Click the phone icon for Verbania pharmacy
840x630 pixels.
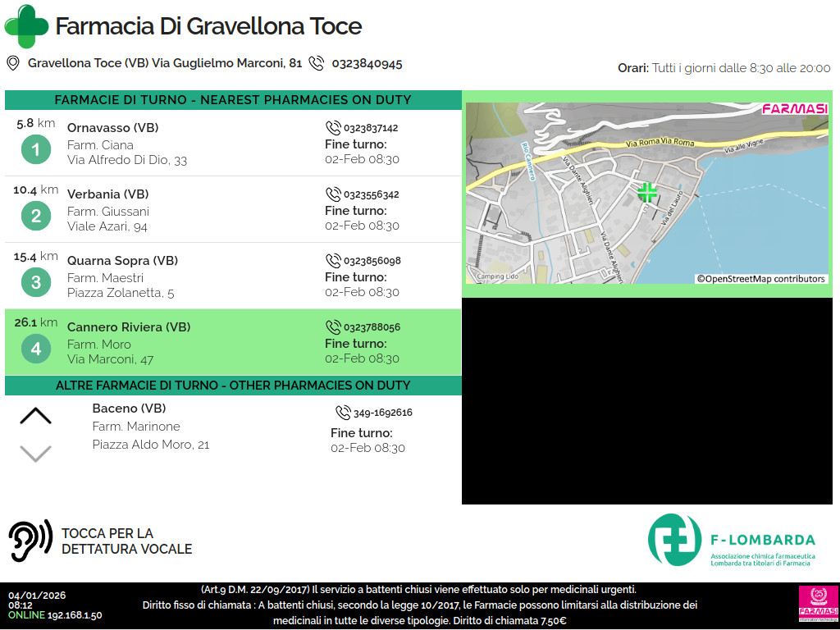[333, 194]
